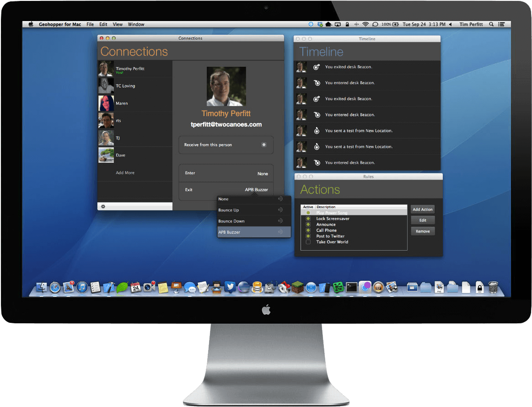Open the Window menu
The width and height of the screenshot is (532, 407).
(136, 24)
